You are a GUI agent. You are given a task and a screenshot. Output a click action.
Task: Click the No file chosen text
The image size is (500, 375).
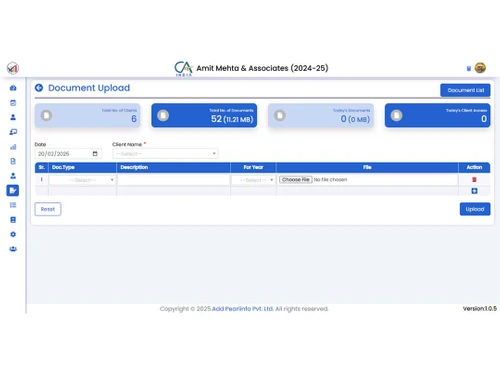(330, 180)
